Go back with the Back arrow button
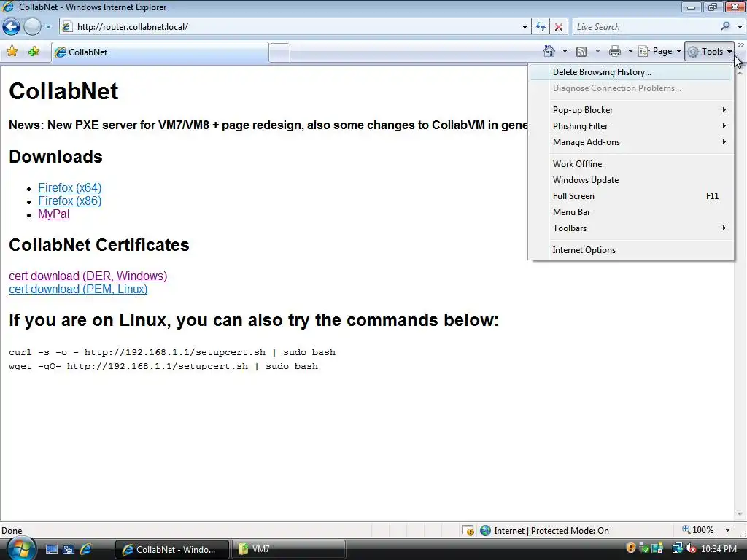This screenshot has height=560, width=747. coord(12,27)
